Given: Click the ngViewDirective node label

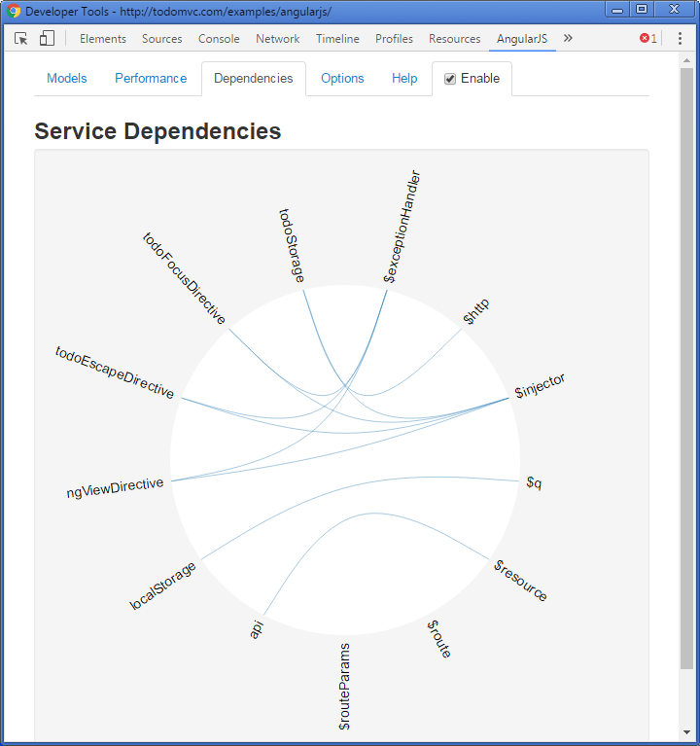Looking at the screenshot, I should coord(115,487).
